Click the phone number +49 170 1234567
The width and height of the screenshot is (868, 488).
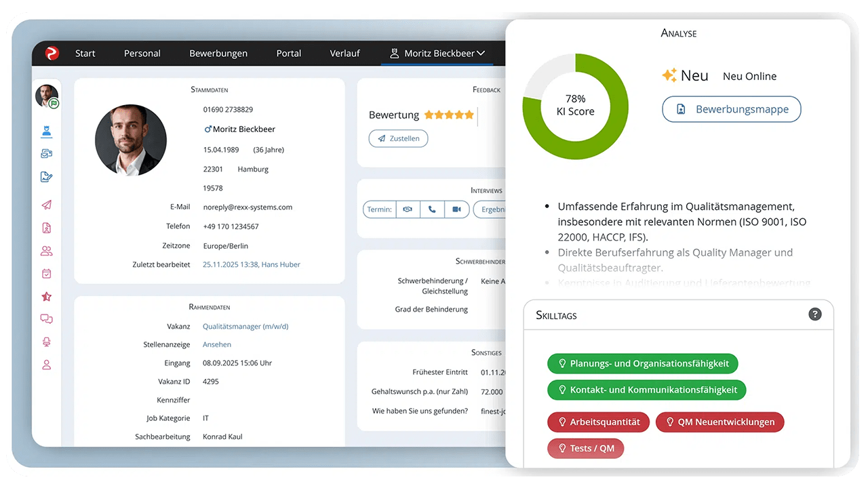click(231, 226)
